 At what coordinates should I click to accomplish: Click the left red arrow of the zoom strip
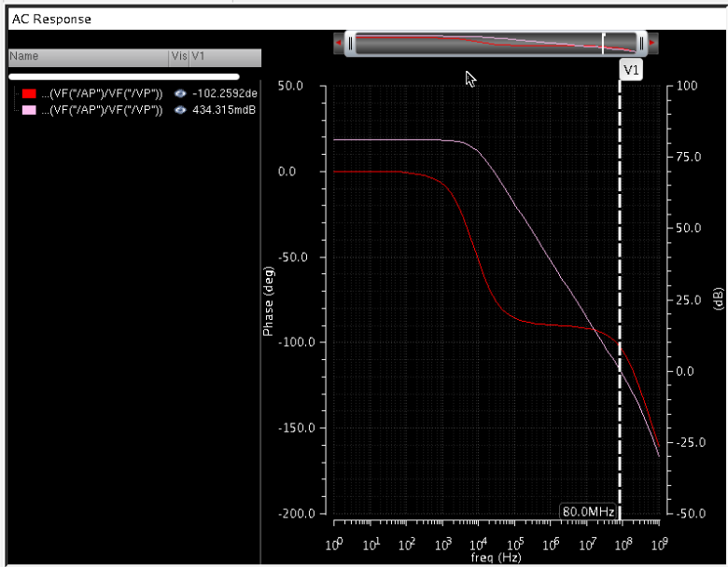click(x=339, y=43)
